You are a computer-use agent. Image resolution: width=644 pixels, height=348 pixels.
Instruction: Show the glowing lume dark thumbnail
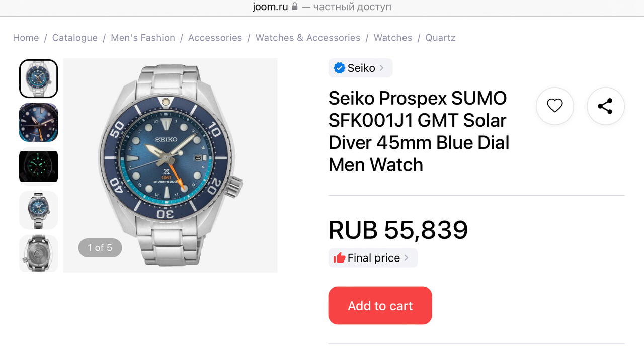coord(39,166)
